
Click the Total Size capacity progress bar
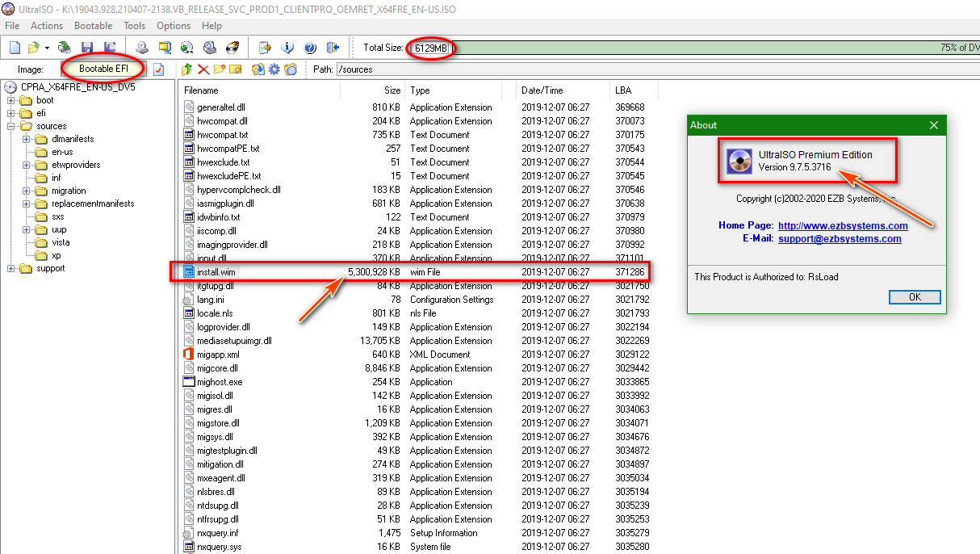point(718,48)
